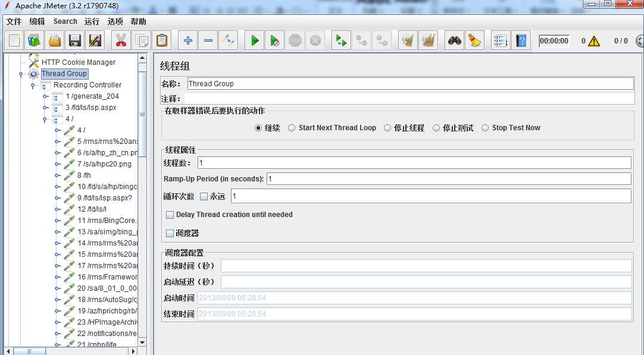This screenshot has height=355, width=644.
Task: Open Search with binoculars icon
Action: tap(454, 40)
